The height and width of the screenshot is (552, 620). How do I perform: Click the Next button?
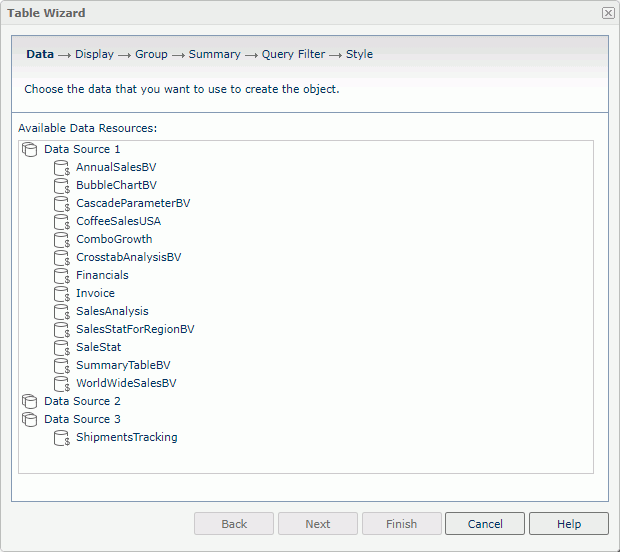tap(318, 524)
